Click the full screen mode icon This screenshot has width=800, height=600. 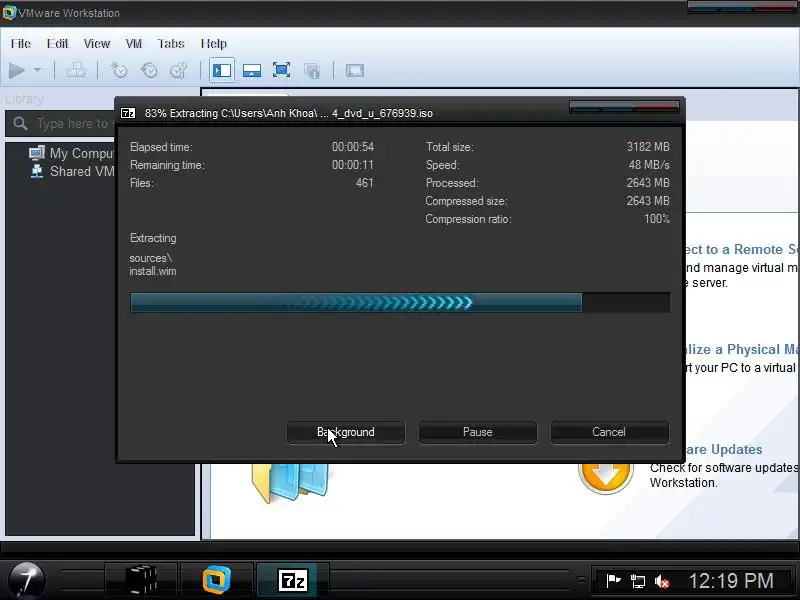click(x=281, y=70)
